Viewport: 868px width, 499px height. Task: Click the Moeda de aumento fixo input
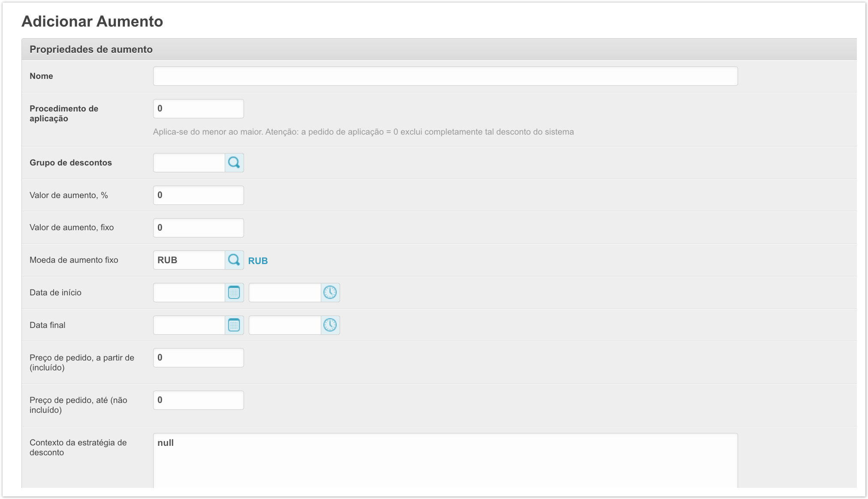pos(189,260)
